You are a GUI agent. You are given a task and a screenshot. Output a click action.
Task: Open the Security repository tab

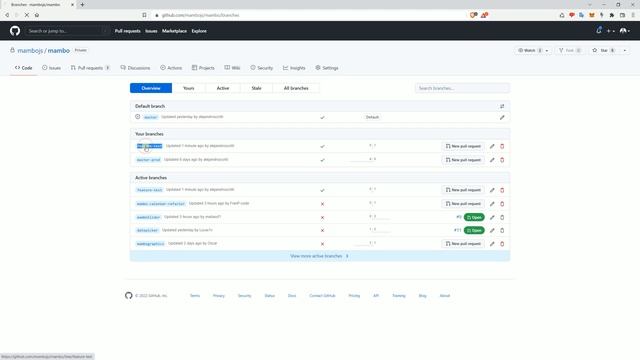click(x=262, y=68)
